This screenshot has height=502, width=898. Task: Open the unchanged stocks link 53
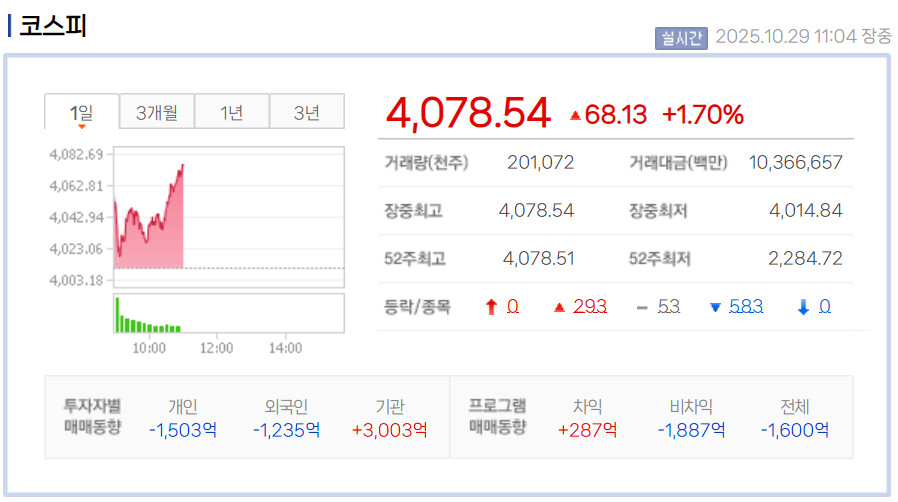click(x=668, y=307)
